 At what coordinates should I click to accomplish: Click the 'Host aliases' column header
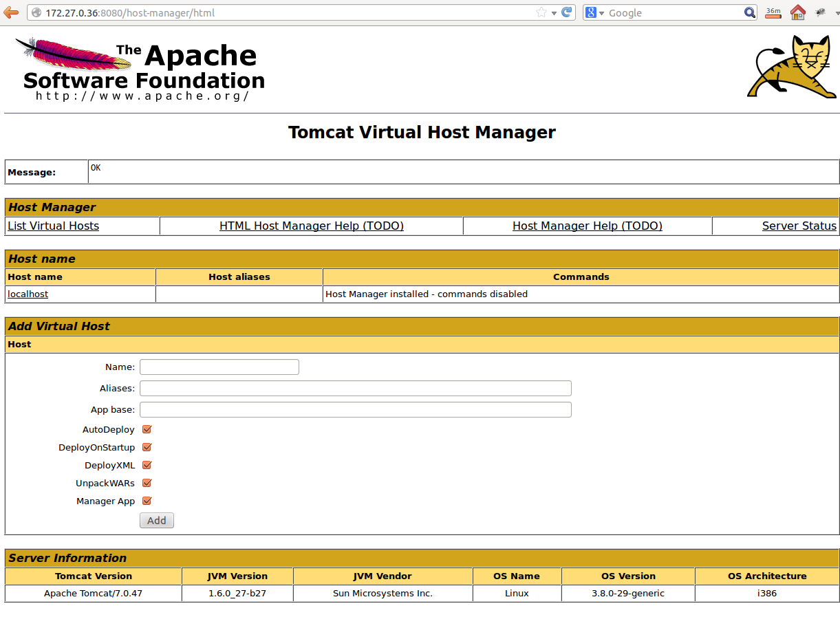click(239, 277)
